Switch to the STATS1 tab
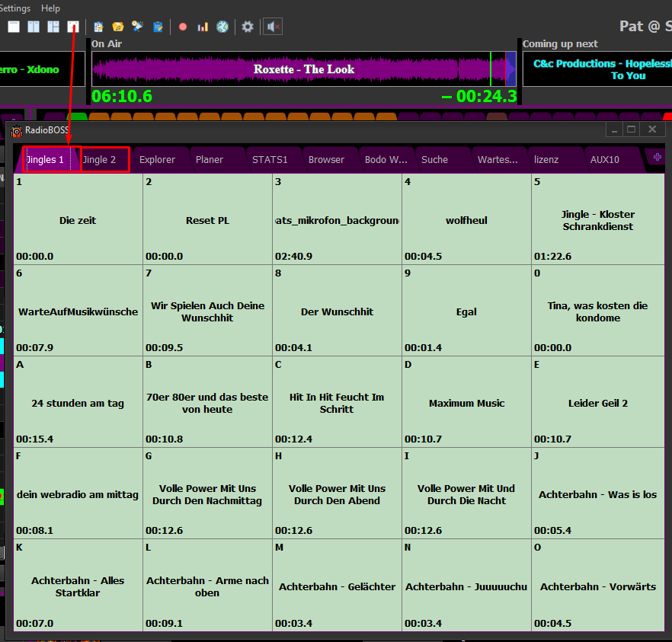Viewport: 672px width, 642px height. pyautogui.click(x=270, y=160)
